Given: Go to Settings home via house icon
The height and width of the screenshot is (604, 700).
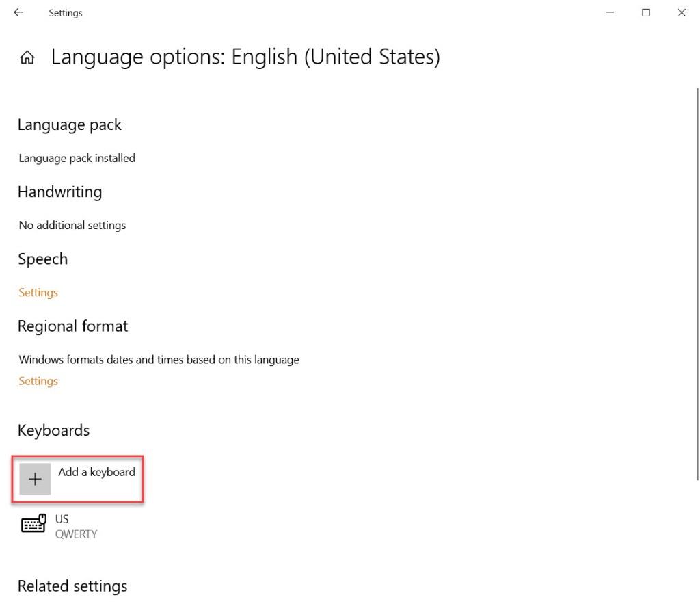Looking at the screenshot, I should click(27, 57).
